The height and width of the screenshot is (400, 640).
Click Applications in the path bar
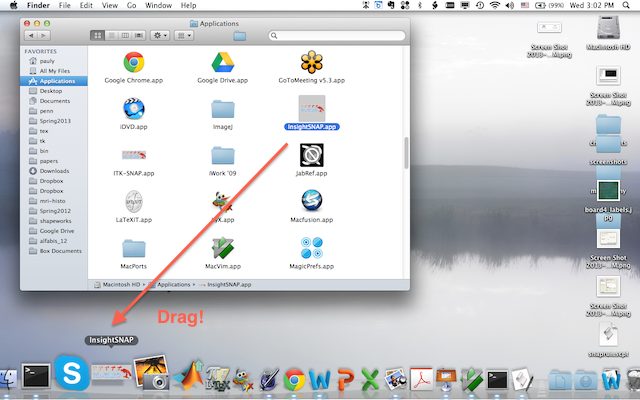click(170, 284)
